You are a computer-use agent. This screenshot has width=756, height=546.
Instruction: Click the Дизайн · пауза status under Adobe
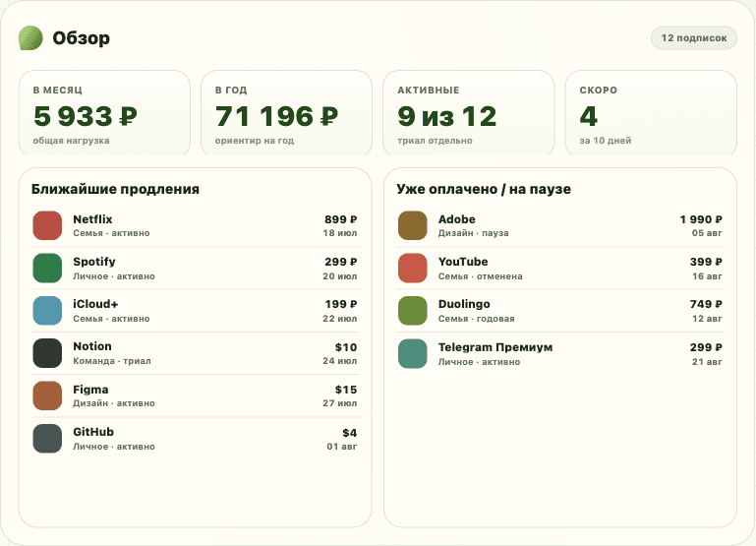click(x=474, y=233)
